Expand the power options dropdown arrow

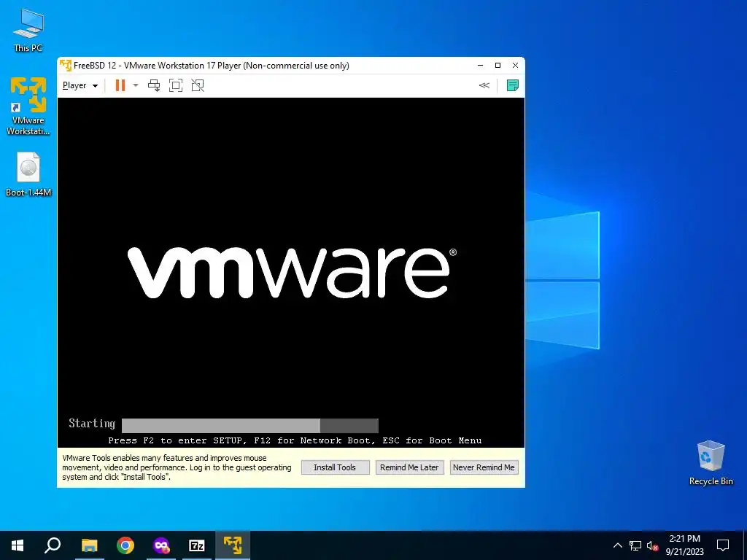pos(136,86)
